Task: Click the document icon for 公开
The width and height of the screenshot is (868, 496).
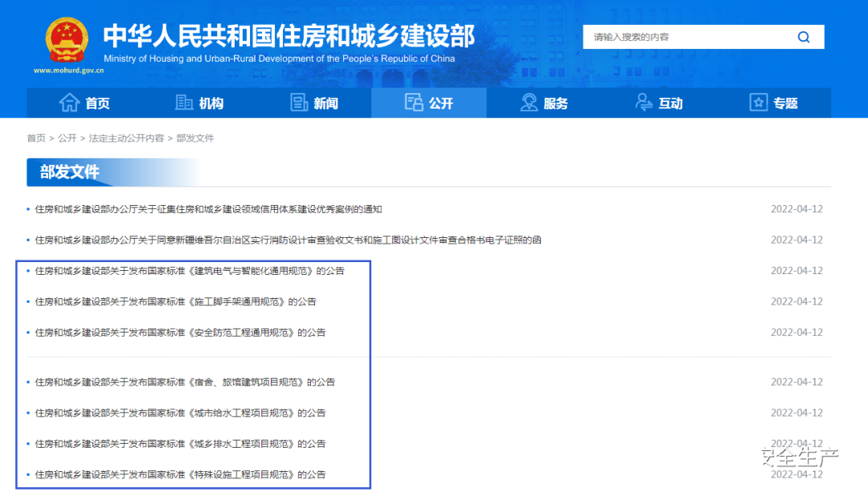Action: [x=414, y=103]
